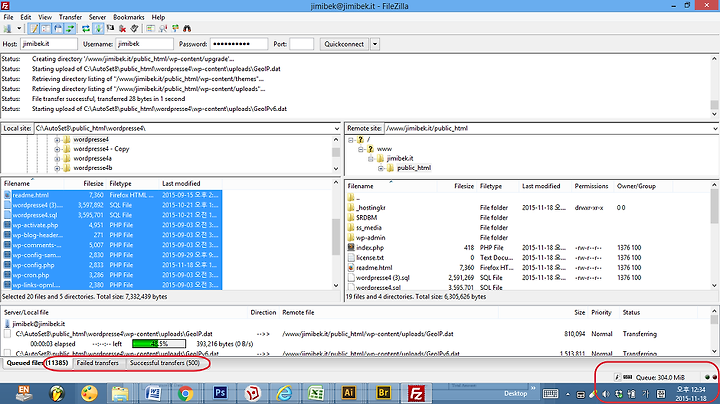Open Adobe Bridge from the taskbar
Viewport: 720px width, 404px height.
point(383,393)
